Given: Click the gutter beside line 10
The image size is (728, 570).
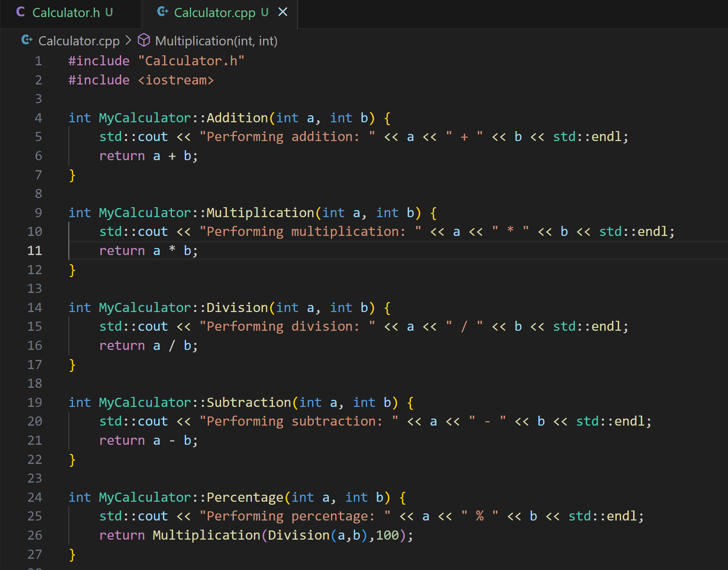Looking at the screenshot, I should tap(35, 231).
